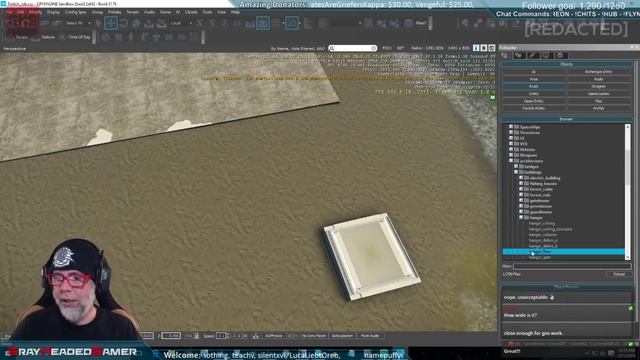Select the hangar_ceiling item
This screenshot has width=640, height=360.
[x=542, y=224]
